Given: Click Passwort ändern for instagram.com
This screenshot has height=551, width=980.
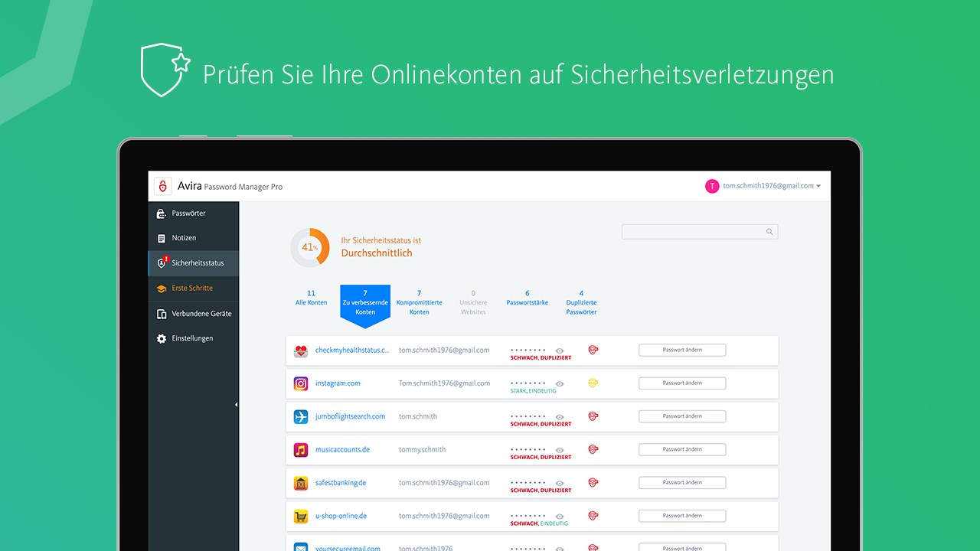Looking at the screenshot, I should 682,383.
